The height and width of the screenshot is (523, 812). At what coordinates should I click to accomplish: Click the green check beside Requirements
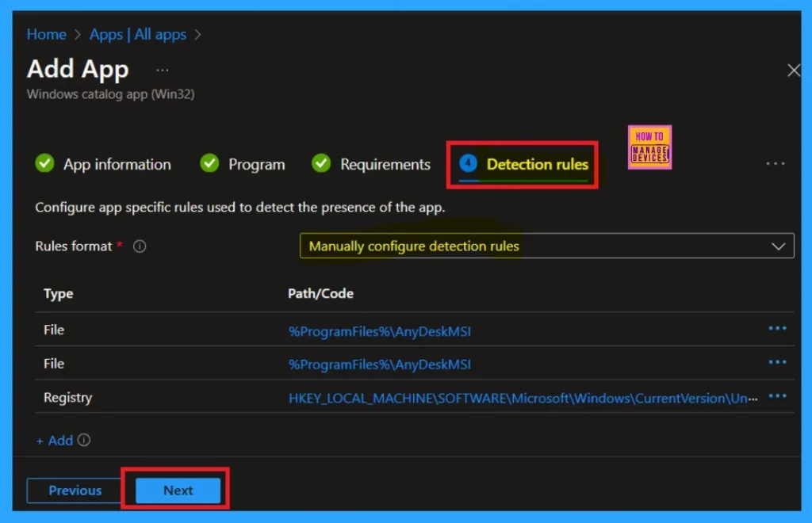click(321, 163)
